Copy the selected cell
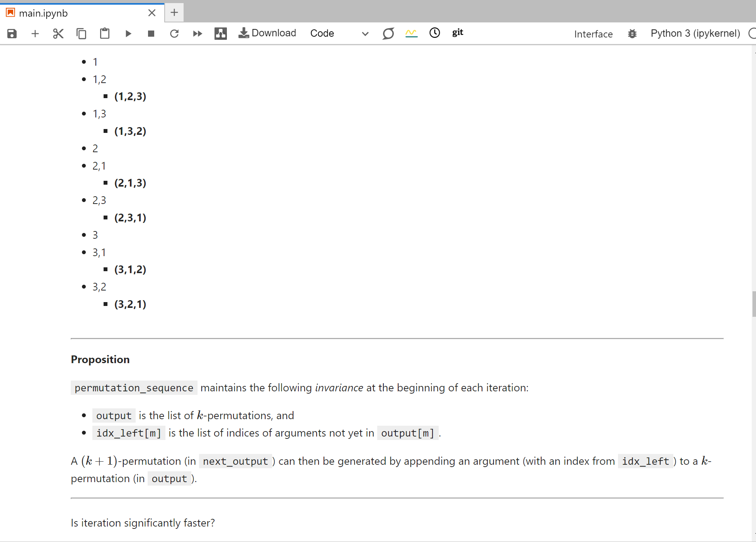This screenshot has width=756, height=542. (81, 34)
